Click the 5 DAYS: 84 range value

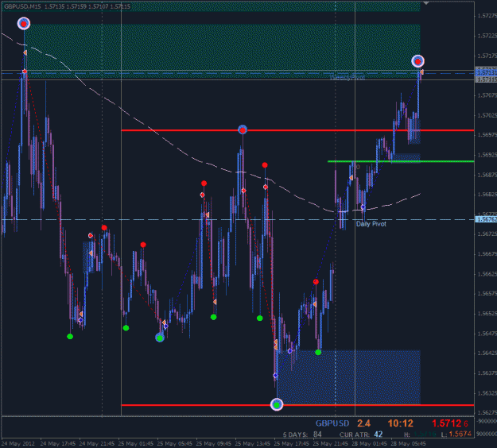[302, 434]
